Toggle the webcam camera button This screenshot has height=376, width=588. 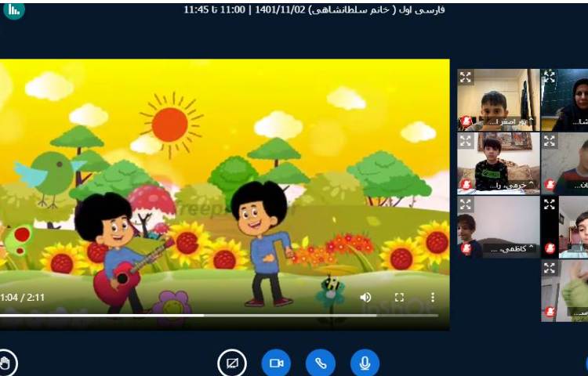click(x=276, y=363)
